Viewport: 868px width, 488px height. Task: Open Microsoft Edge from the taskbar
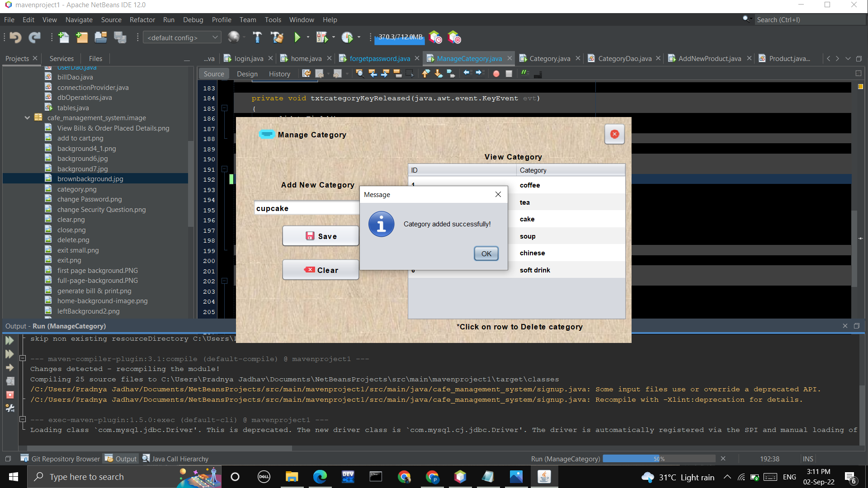pyautogui.click(x=320, y=477)
